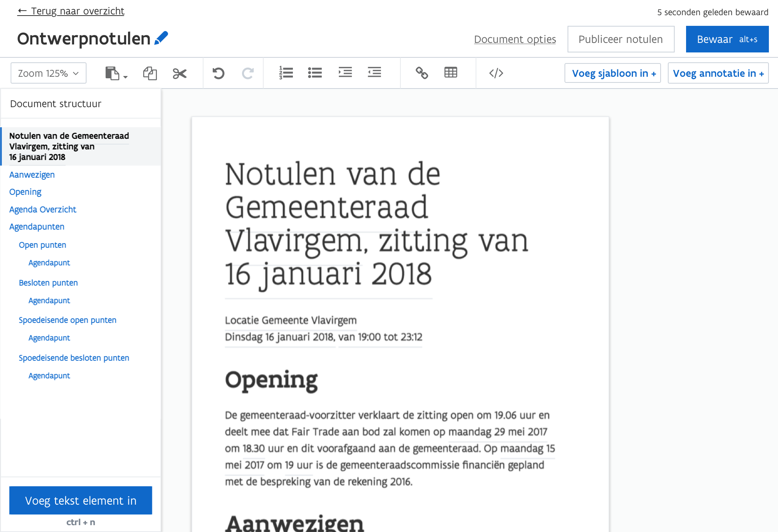The image size is (778, 532).
Task: Increase indent with the indent icon
Action: 345,72
